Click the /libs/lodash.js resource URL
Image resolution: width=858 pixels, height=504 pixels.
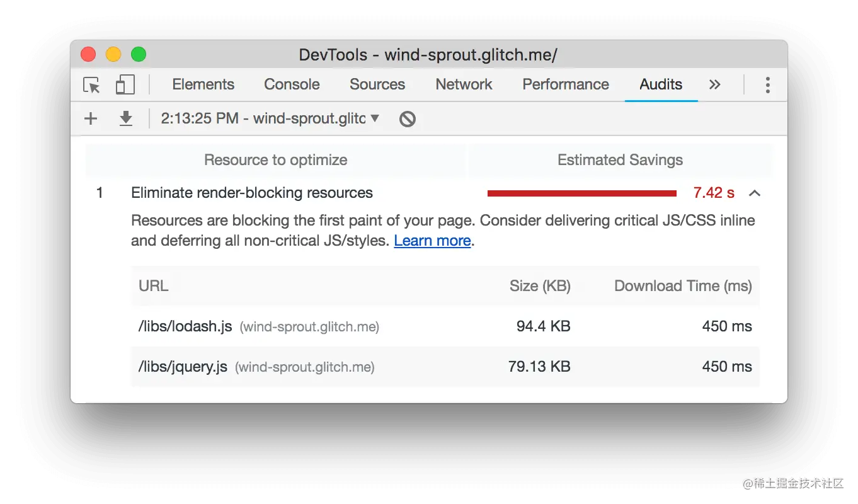coord(185,326)
